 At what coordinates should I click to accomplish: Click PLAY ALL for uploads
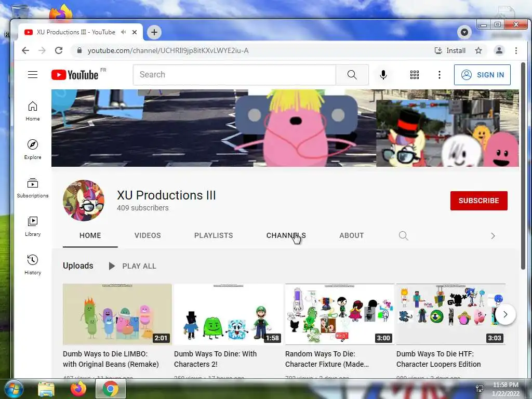[132, 266]
